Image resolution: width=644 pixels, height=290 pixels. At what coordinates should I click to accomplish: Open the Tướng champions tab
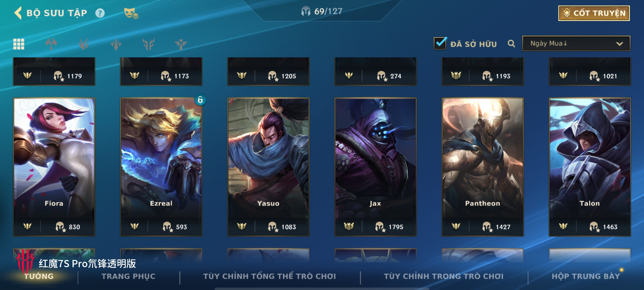(x=39, y=276)
